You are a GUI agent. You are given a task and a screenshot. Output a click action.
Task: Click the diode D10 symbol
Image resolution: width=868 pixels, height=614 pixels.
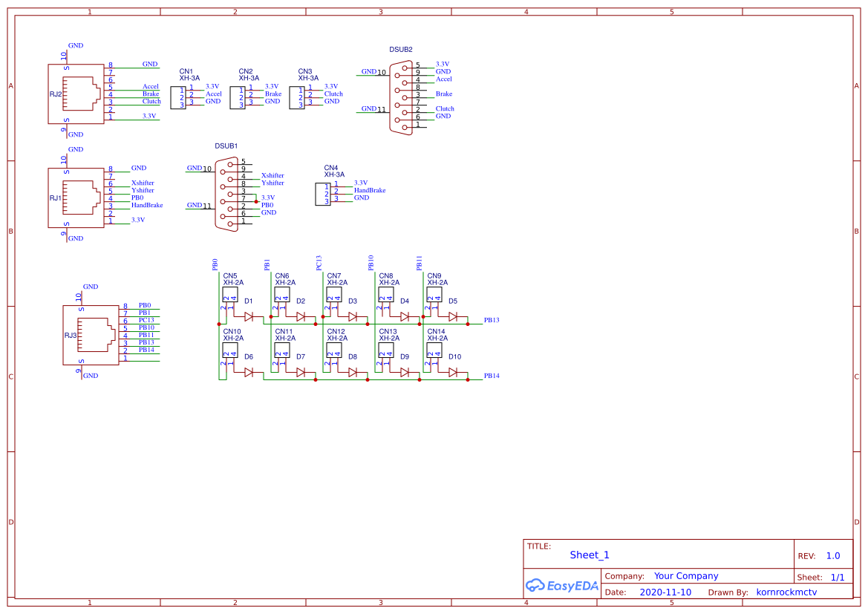pyautogui.click(x=451, y=371)
